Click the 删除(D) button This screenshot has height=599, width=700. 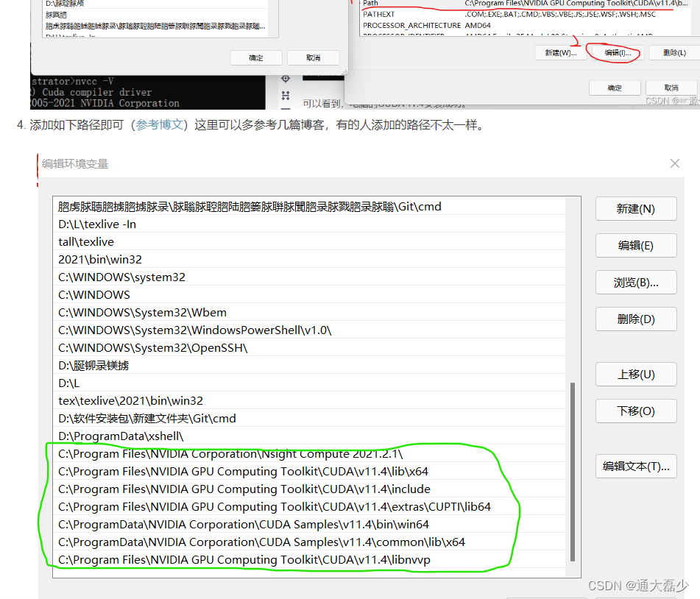click(x=635, y=319)
